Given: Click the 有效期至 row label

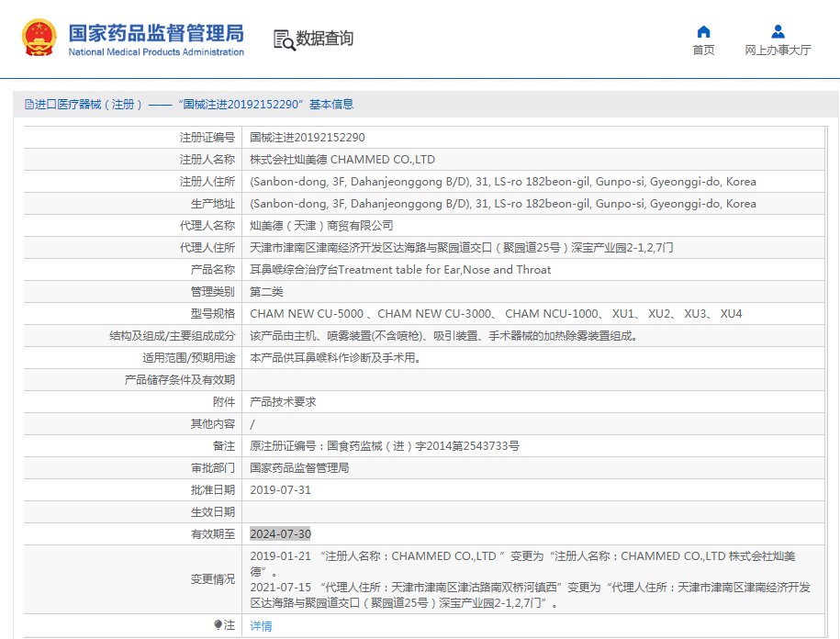Looking at the screenshot, I should pos(213,534).
